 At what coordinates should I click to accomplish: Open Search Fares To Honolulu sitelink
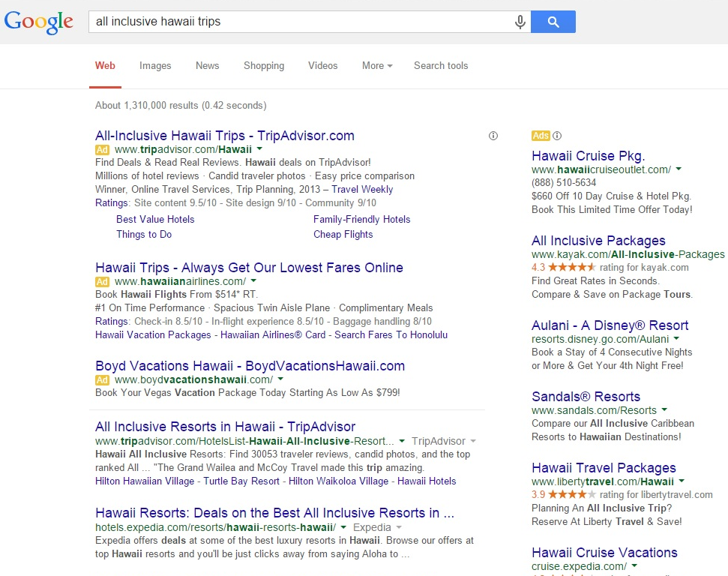click(x=391, y=335)
